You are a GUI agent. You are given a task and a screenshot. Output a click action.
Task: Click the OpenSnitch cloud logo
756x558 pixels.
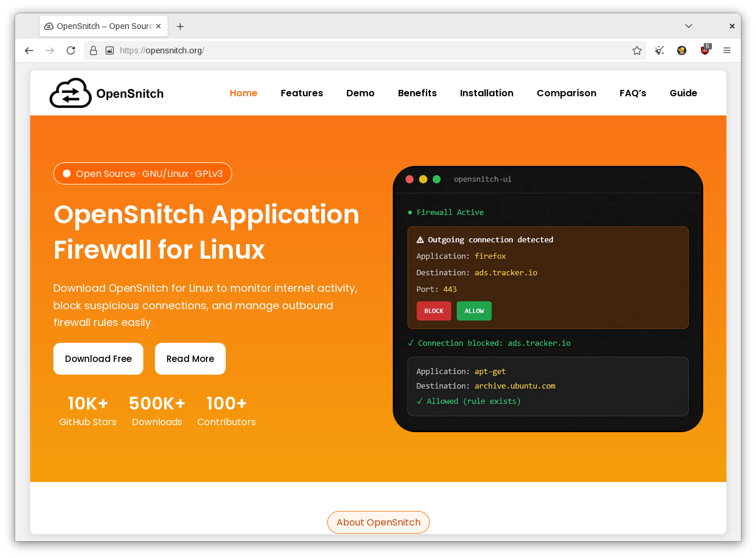point(70,93)
